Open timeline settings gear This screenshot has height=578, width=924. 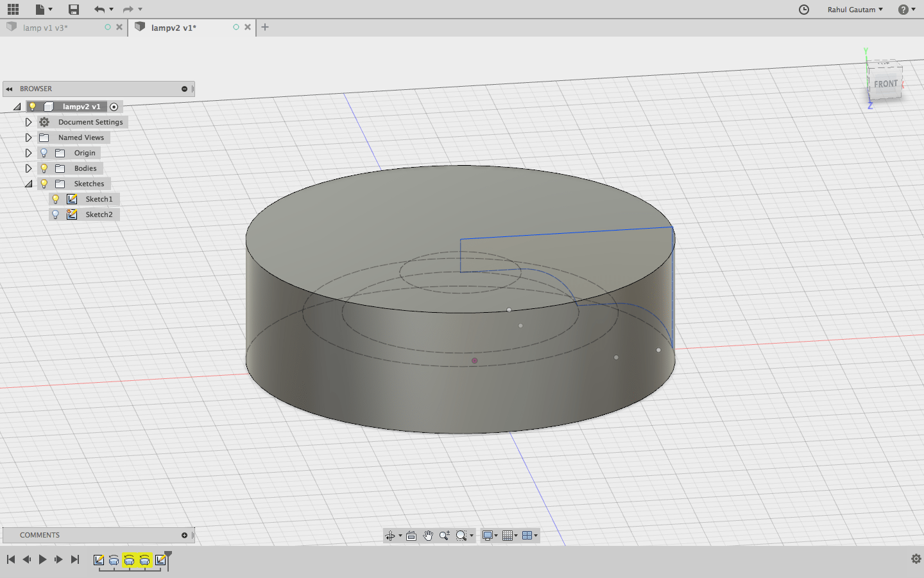tap(916, 559)
